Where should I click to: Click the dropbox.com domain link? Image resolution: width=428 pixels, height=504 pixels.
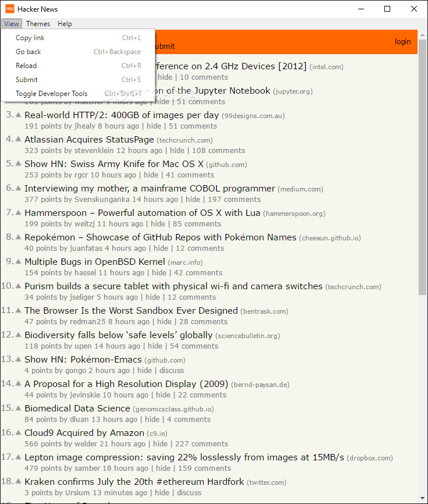click(370, 457)
